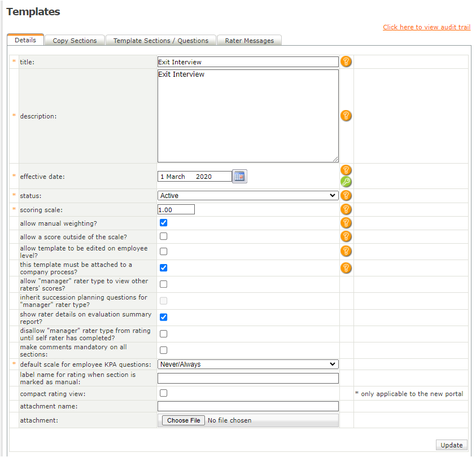Uncheck allow manual weighting checkbox

(x=164, y=223)
